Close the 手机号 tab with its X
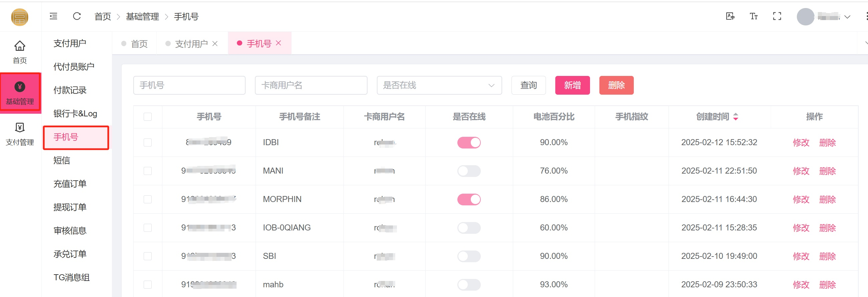 click(x=278, y=43)
